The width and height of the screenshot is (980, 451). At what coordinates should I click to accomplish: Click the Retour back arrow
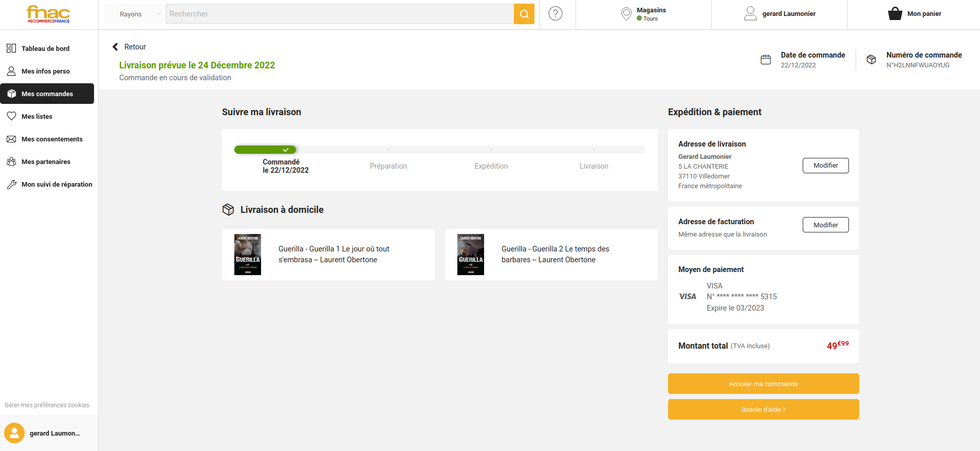click(x=116, y=47)
